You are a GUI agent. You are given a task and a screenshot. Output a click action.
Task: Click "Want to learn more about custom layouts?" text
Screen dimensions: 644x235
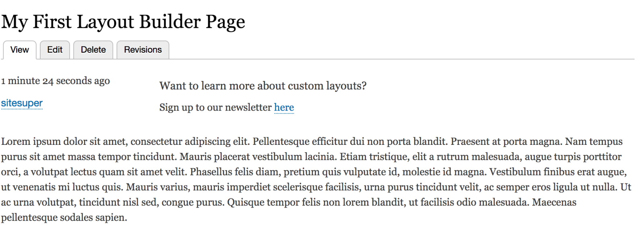click(x=262, y=86)
